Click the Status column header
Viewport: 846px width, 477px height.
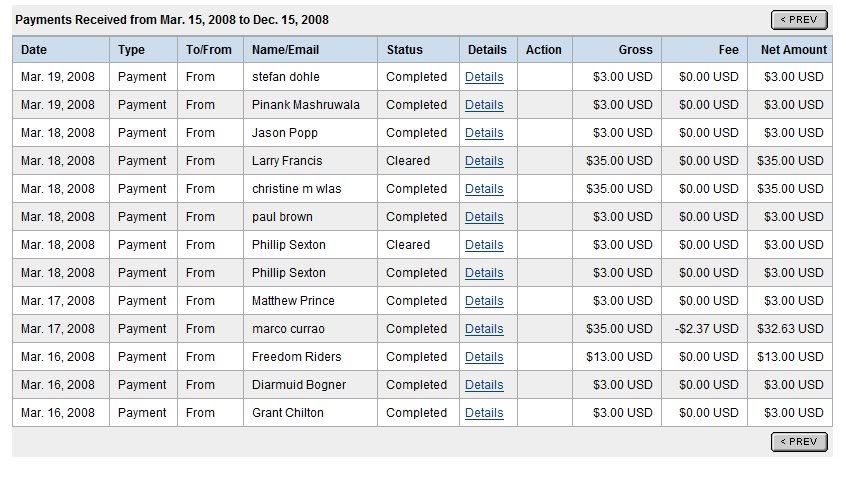coord(405,50)
